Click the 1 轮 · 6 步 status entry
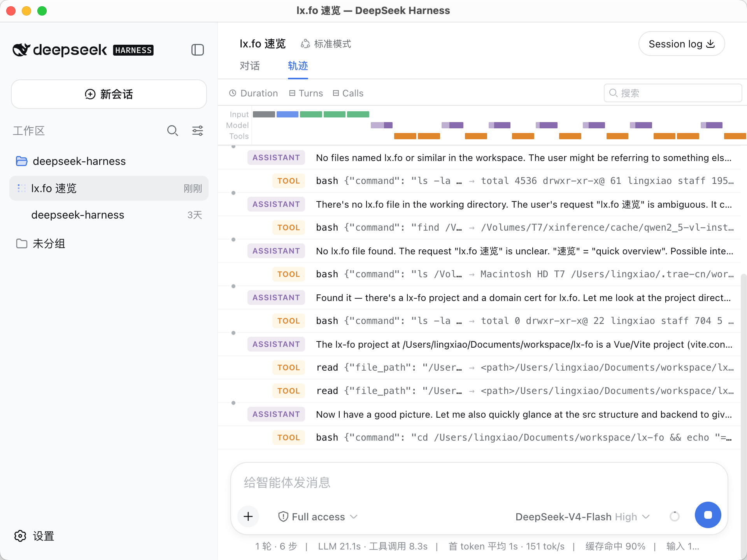 click(x=276, y=546)
